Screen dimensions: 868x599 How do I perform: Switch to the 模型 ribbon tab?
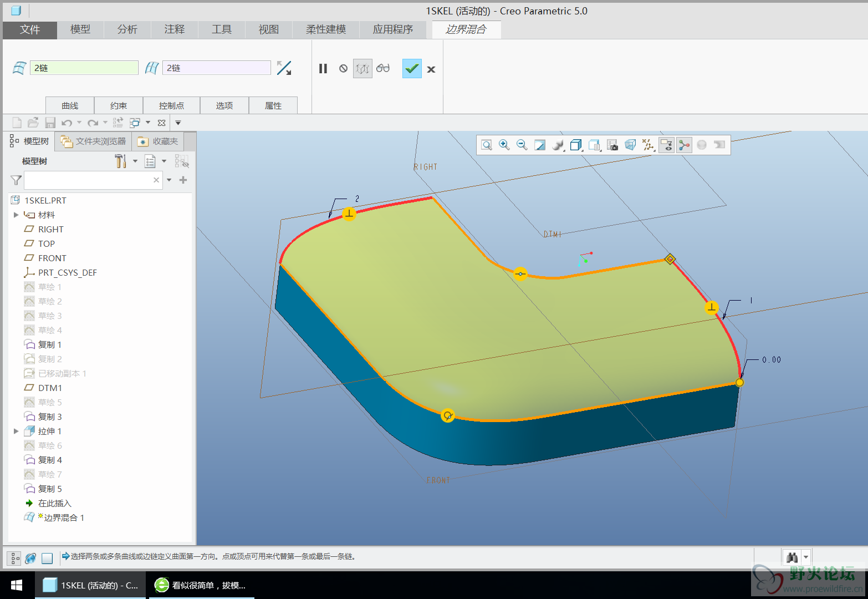click(80, 30)
